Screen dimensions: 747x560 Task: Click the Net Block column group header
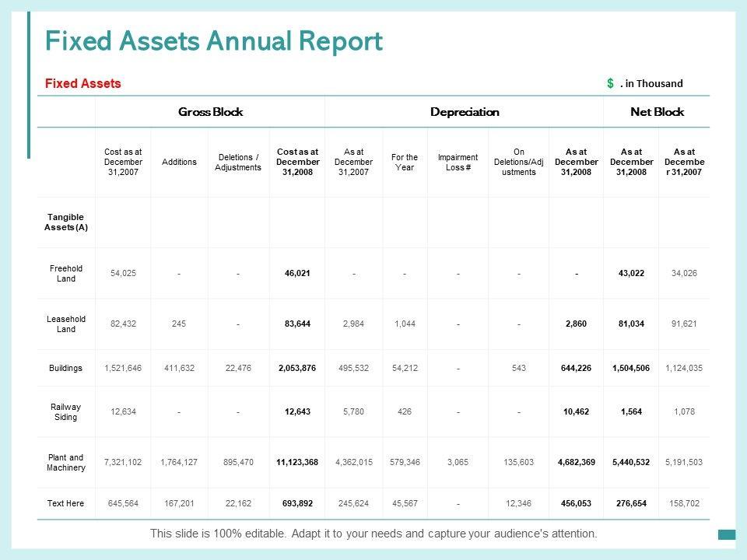657,112
